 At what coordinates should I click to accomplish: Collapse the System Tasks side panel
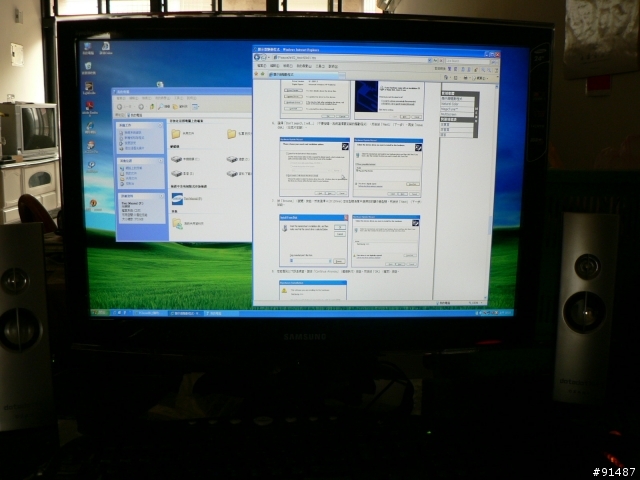(x=160, y=126)
